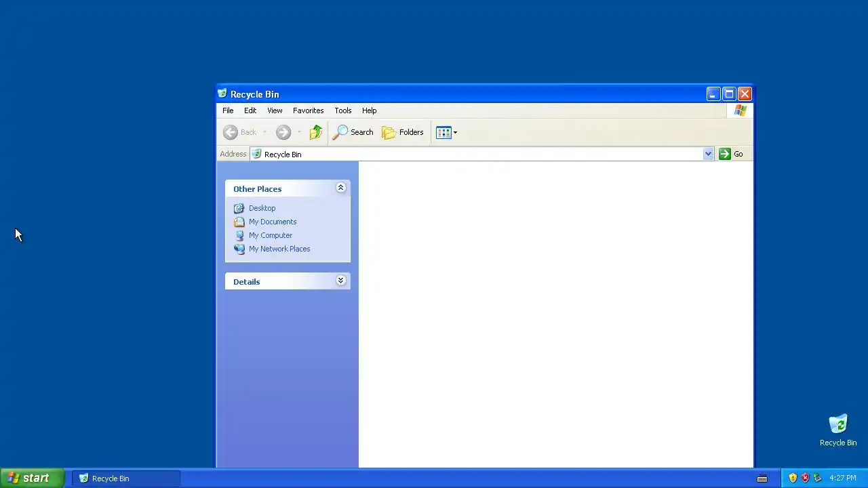Minimize the Recycle Bin window
The image size is (868, 488).
(x=713, y=94)
